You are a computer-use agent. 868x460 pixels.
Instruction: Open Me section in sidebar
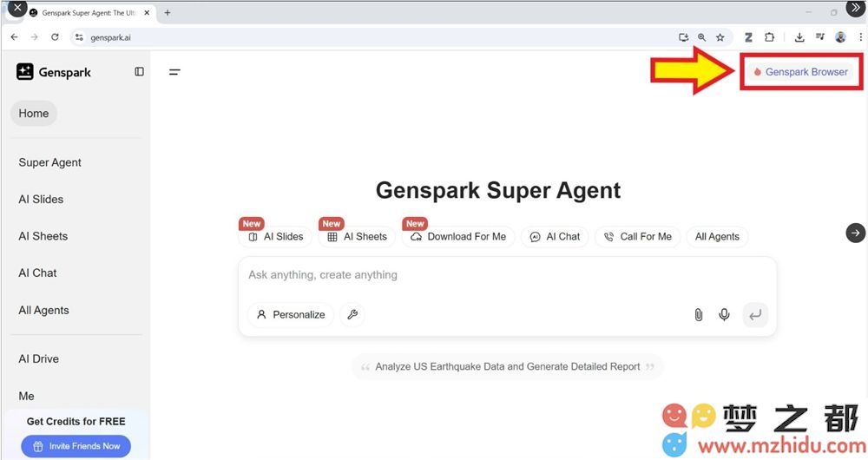click(27, 396)
